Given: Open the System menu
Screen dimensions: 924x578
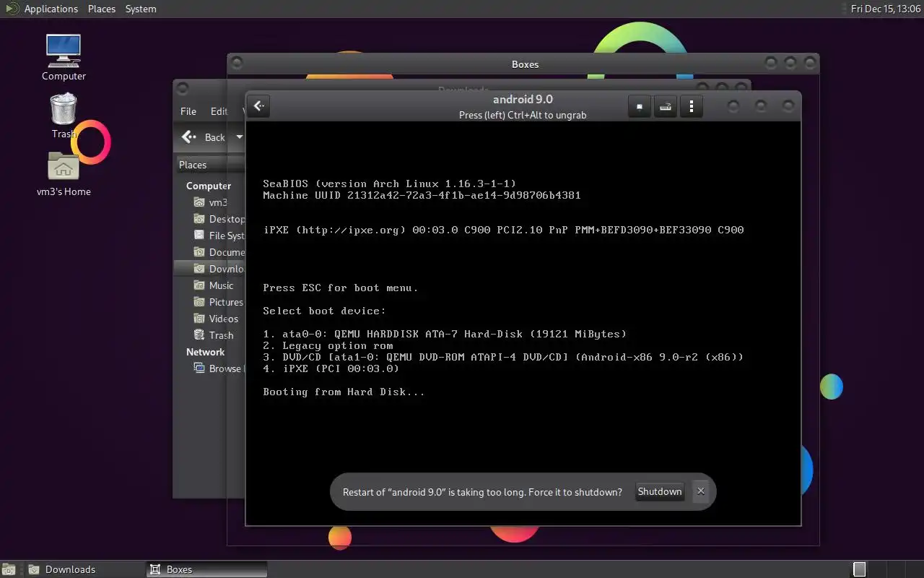Looking at the screenshot, I should point(141,9).
